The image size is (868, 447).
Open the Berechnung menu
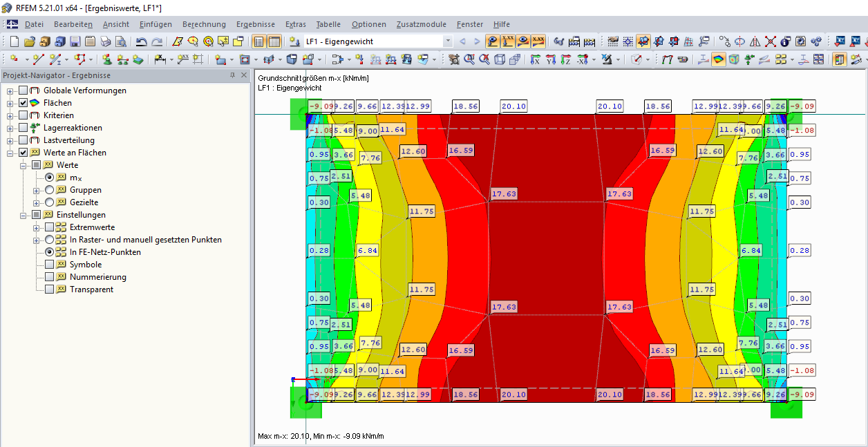204,24
